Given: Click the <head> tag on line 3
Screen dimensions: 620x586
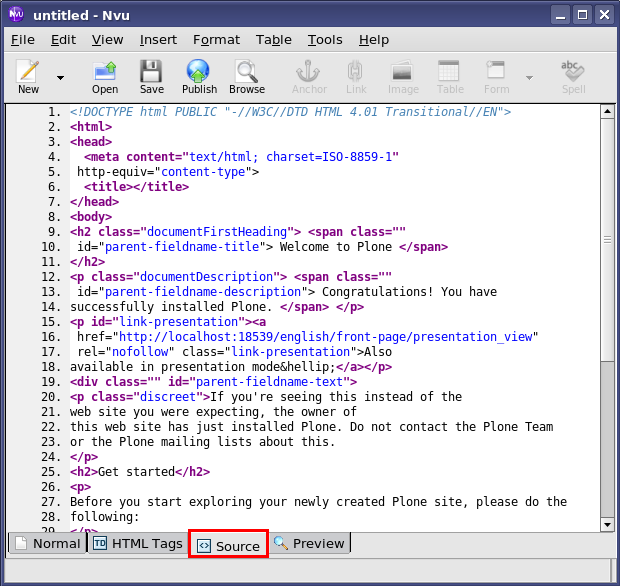Looking at the screenshot, I should pyautogui.click(x=91, y=142).
